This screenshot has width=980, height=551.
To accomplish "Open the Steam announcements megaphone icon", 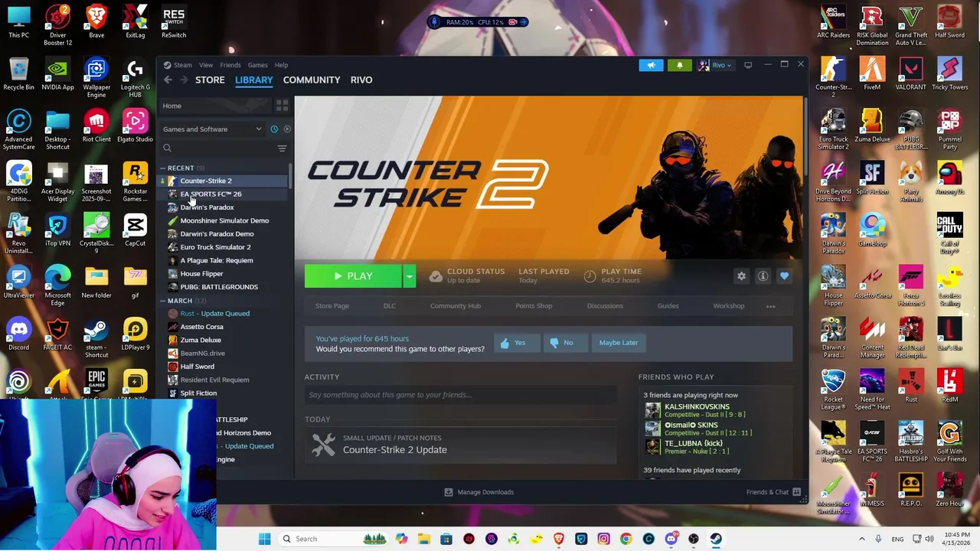I will [x=651, y=65].
